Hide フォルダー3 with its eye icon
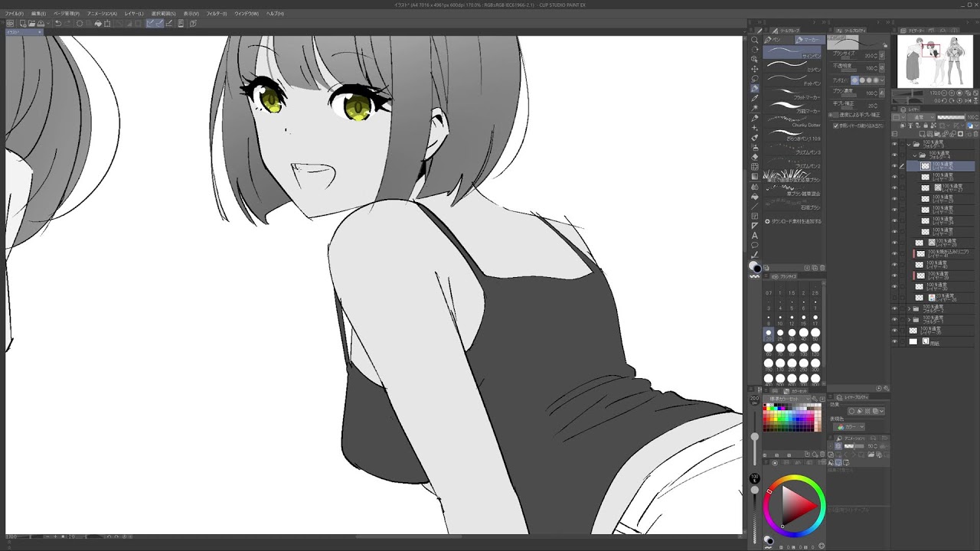The height and width of the screenshot is (551, 980). (894, 144)
